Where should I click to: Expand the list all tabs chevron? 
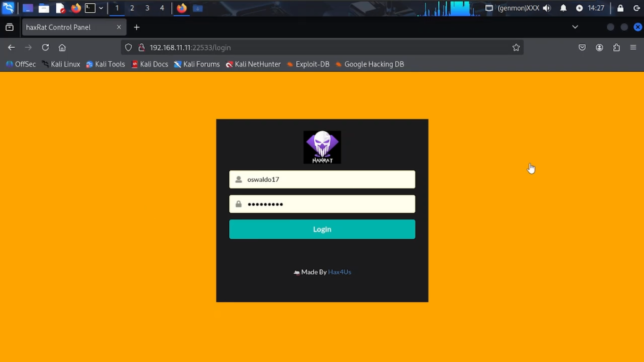point(575,27)
